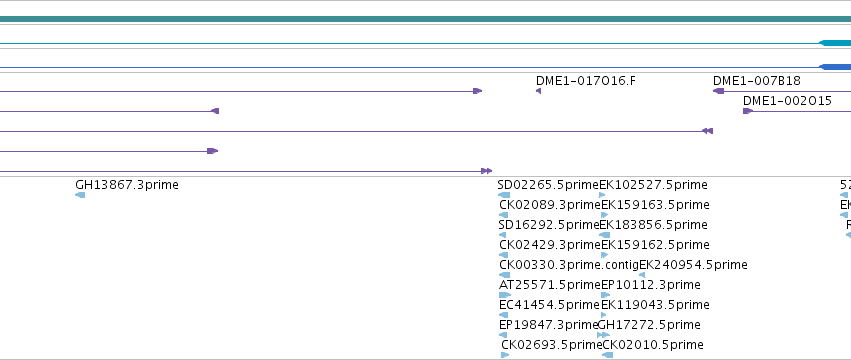Click the CK02089.3prime EST label
851x360 pixels.
click(550, 205)
